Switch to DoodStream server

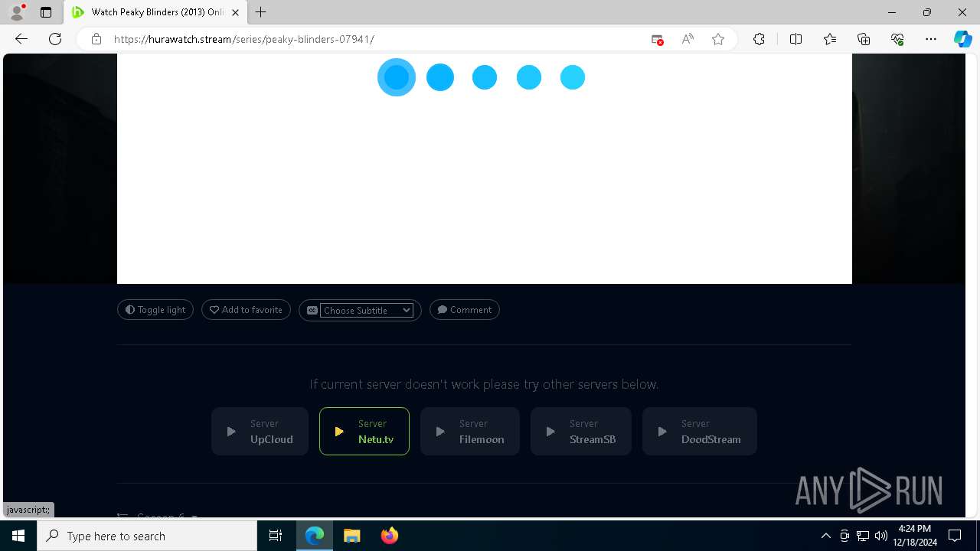coord(700,432)
